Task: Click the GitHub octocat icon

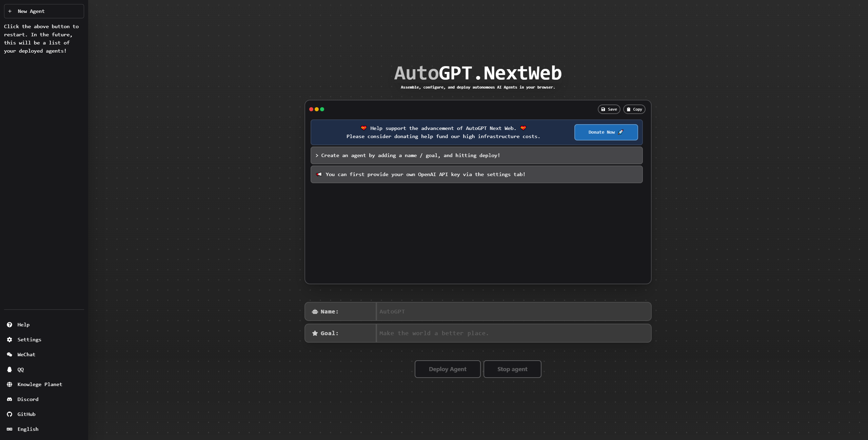Action: click(x=9, y=414)
